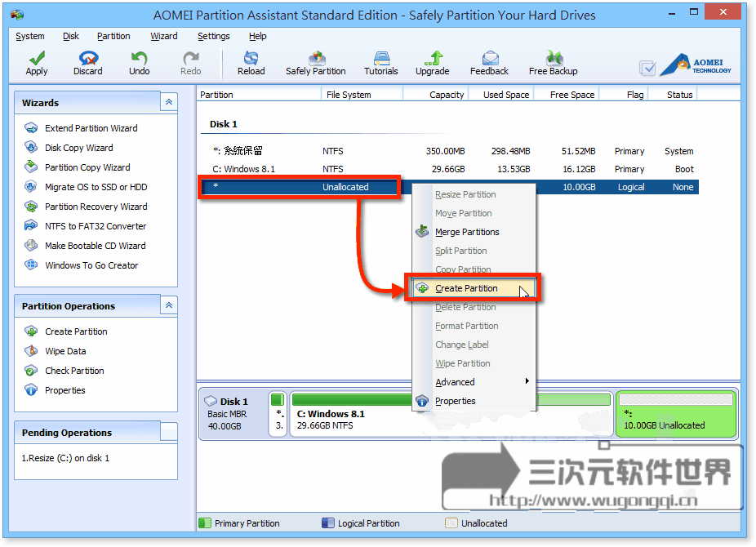This screenshot has height=547, width=756.
Task: Open the Safely Partition tool
Action: point(315,63)
